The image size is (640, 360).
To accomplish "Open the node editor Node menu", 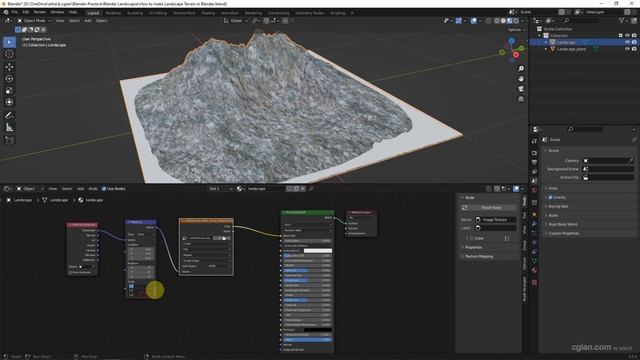I will tap(93, 189).
